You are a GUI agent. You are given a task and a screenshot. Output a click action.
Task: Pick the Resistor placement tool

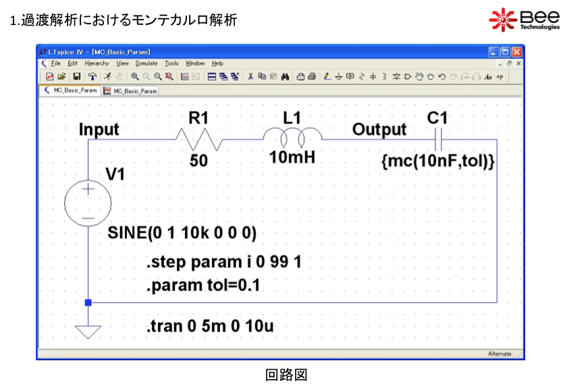click(x=362, y=77)
